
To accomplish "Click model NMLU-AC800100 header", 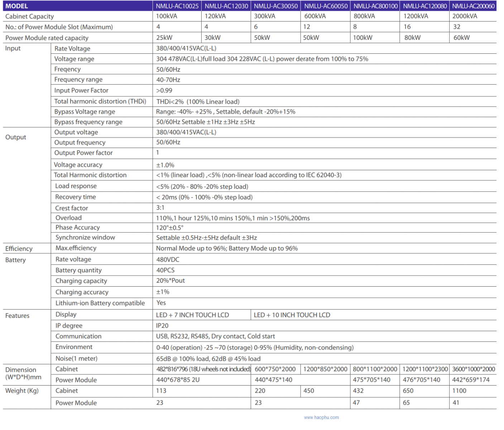I will 375,6.
